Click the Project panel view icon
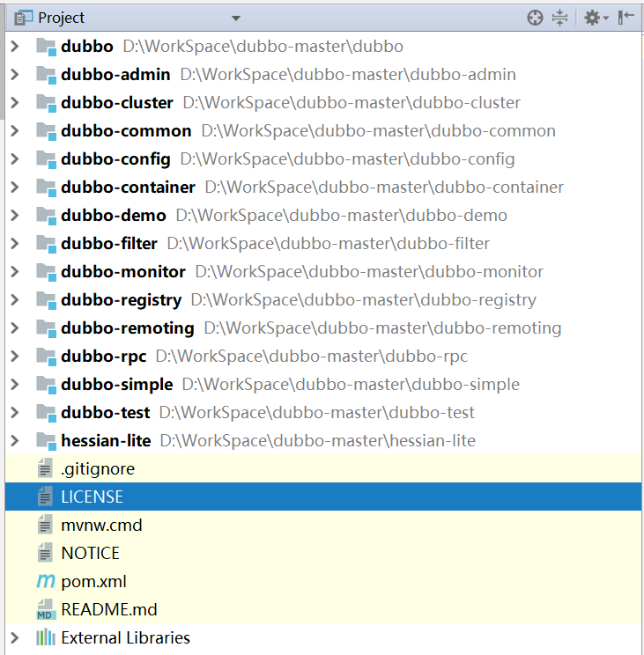The image size is (644, 655). (23, 18)
